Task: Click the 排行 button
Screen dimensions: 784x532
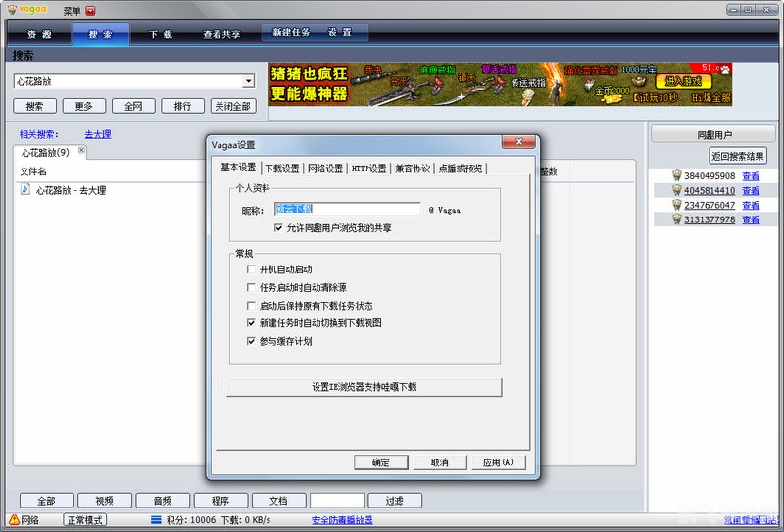Action: point(182,106)
